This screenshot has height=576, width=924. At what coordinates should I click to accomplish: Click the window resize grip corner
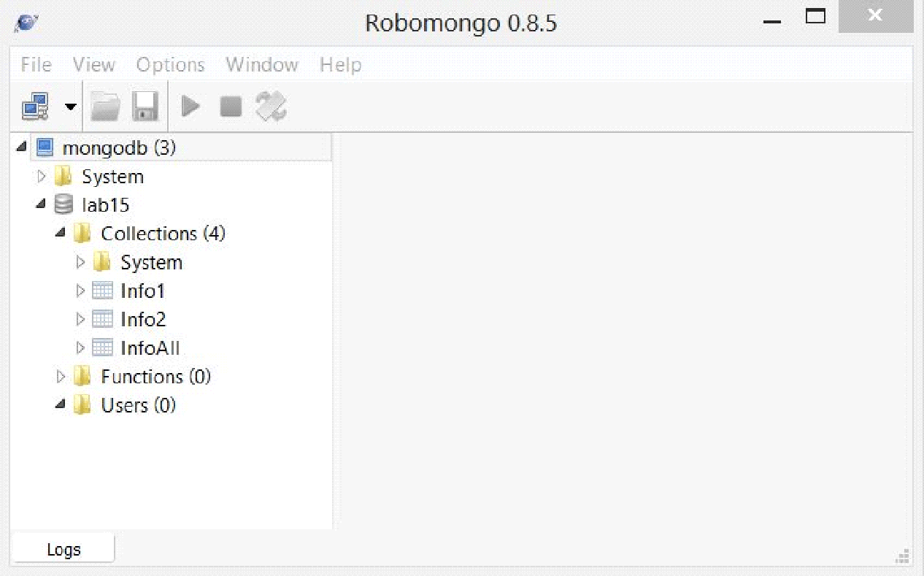point(904,556)
